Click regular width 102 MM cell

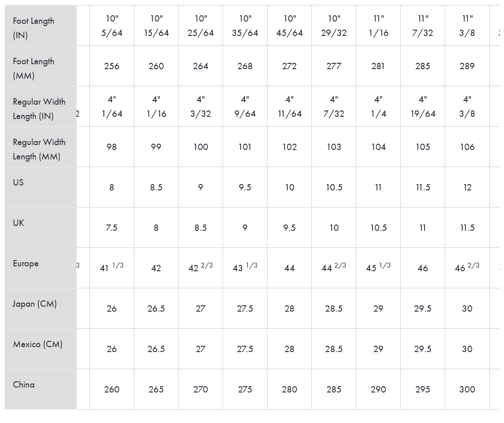(289, 147)
